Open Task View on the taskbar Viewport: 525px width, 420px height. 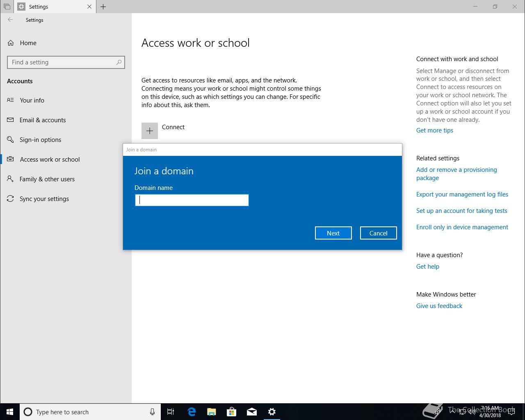click(x=171, y=412)
